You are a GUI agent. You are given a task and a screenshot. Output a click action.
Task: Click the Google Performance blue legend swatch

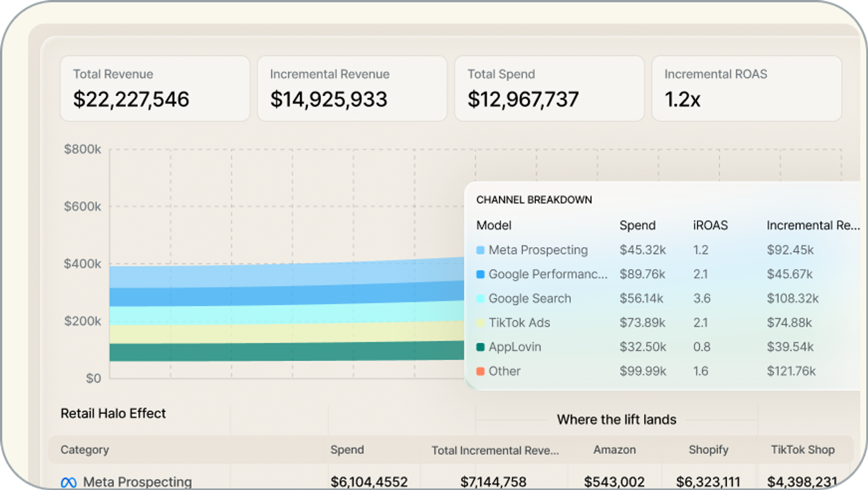pyautogui.click(x=481, y=274)
